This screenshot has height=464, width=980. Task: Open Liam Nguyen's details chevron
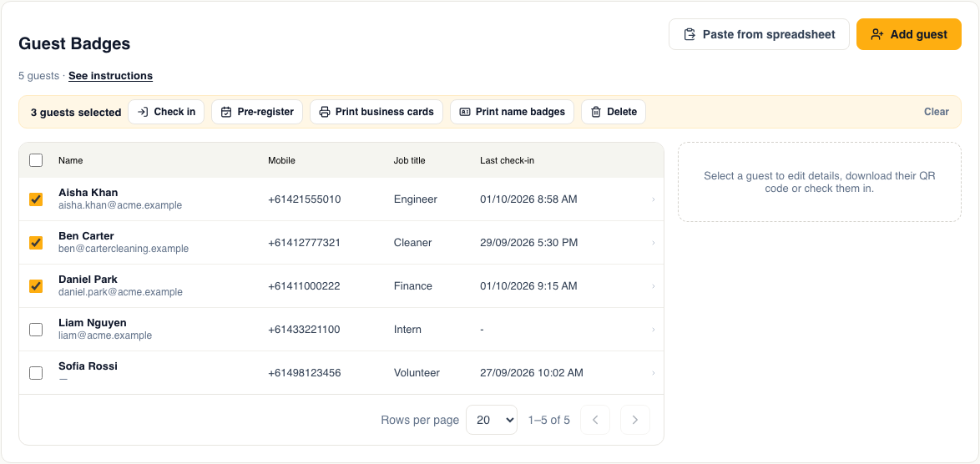point(653,329)
